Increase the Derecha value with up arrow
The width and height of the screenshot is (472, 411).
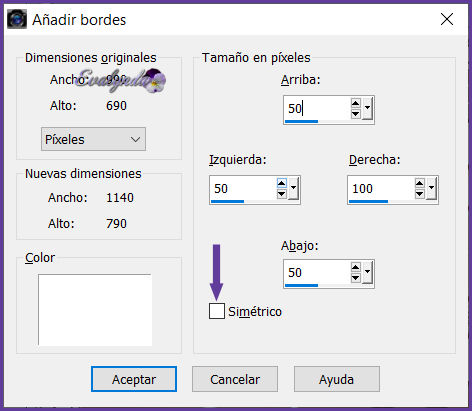[420, 183]
